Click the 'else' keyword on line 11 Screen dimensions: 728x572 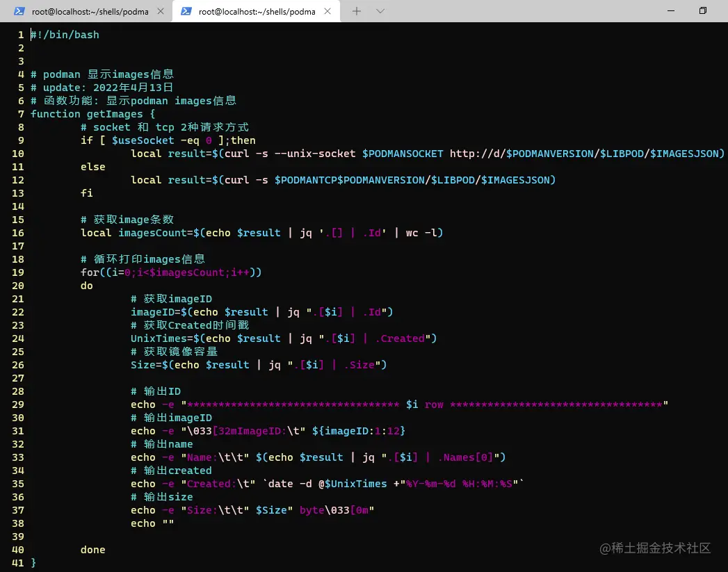coord(93,167)
